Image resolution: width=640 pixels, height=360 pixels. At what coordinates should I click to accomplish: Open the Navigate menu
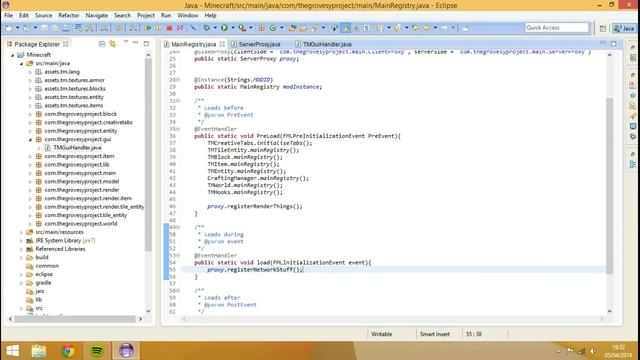97,16
